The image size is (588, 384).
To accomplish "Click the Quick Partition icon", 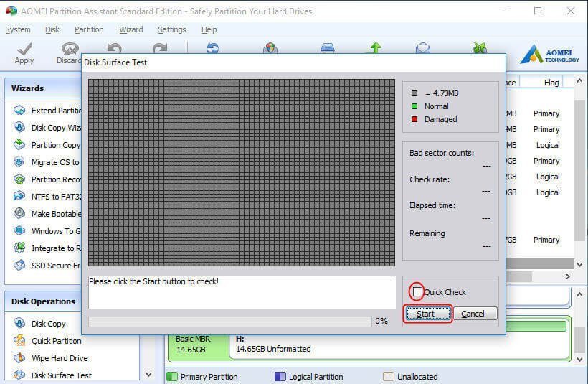I will [19, 340].
